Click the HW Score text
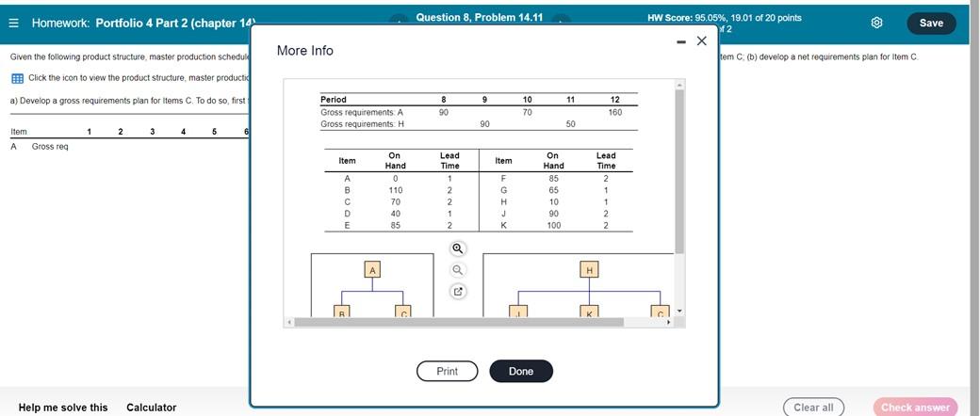Viewport: 980px width, 416px height. click(x=725, y=18)
